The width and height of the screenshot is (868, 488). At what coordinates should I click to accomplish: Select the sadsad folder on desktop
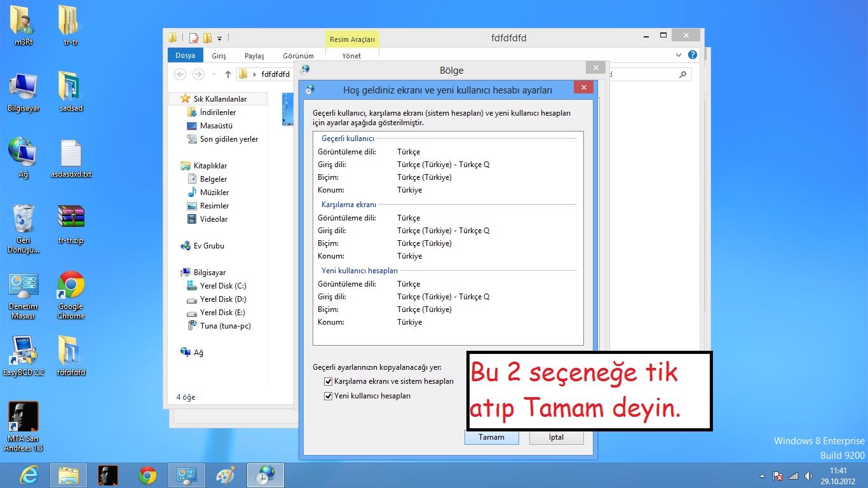[71, 92]
